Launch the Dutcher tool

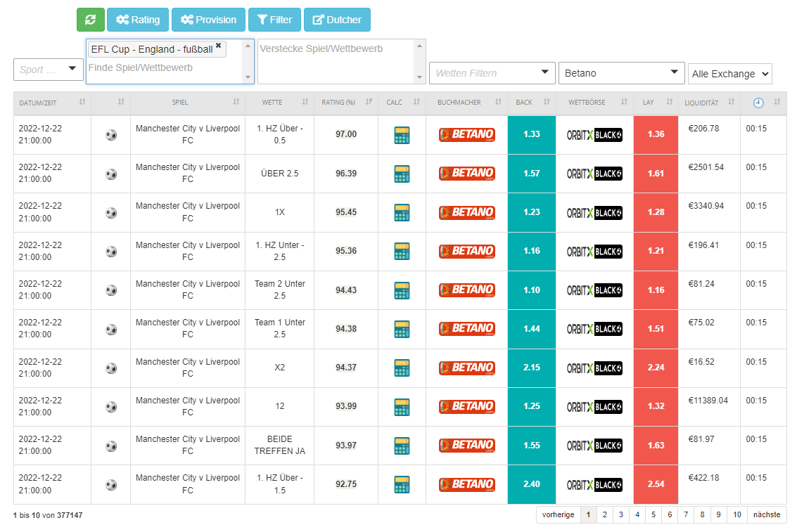pyautogui.click(x=337, y=20)
